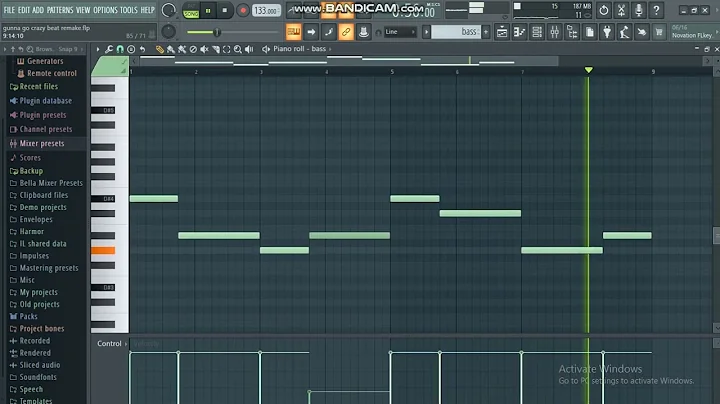Viewport: 720px width, 404px height.
Task: Expand the Plugin database folder
Action: click(x=45, y=101)
